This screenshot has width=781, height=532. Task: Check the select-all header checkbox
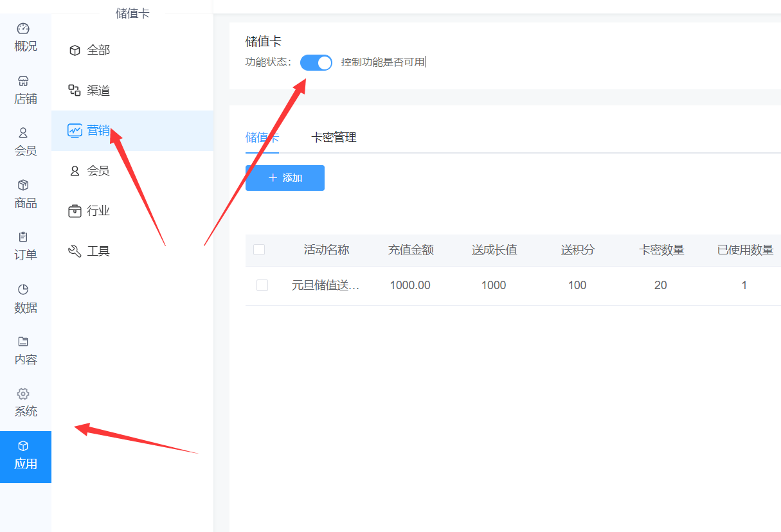click(259, 249)
